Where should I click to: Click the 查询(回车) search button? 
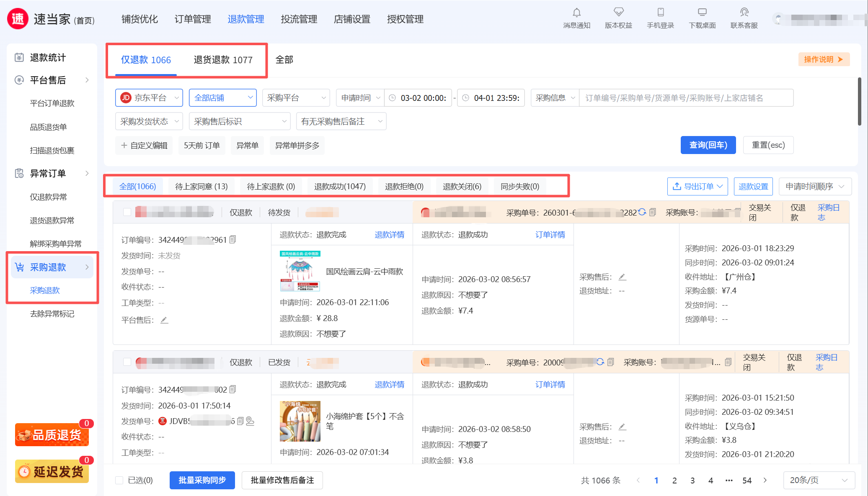708,145
